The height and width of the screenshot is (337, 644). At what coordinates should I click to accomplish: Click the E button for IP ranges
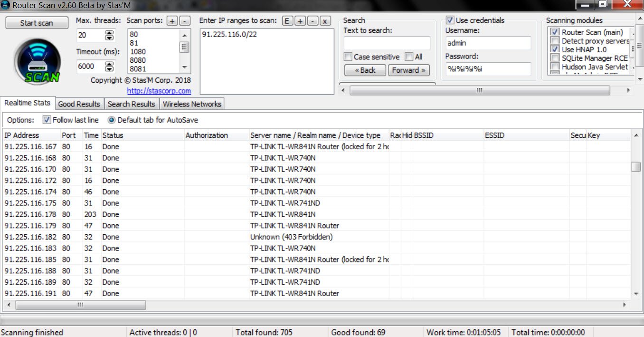[x=287, y=21]
